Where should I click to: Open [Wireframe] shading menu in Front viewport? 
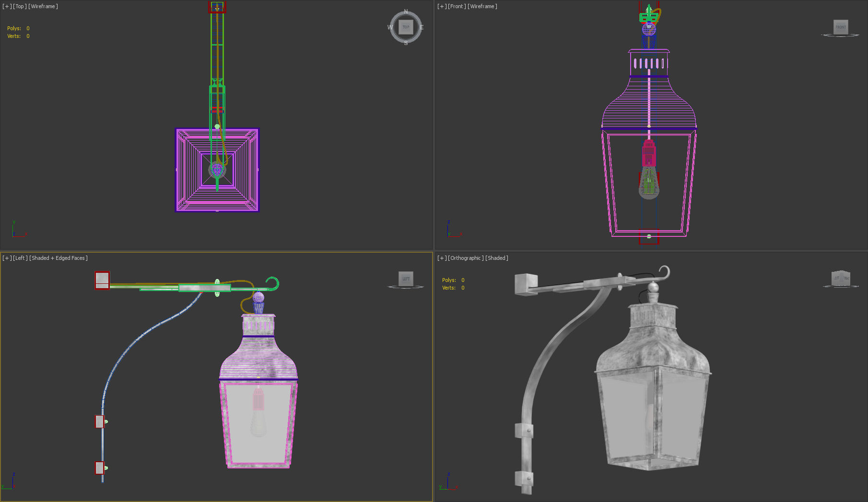[482, 6]
